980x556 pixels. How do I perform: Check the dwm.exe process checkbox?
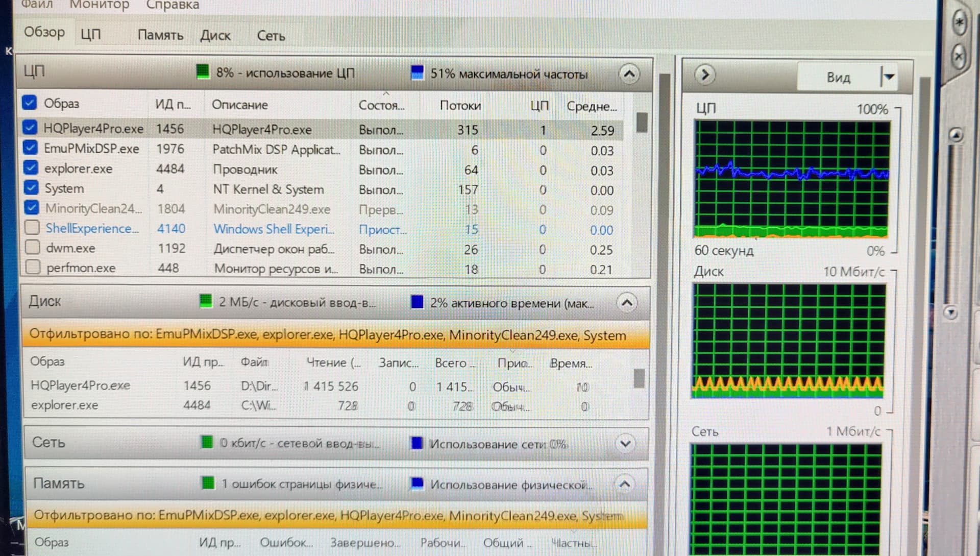coord(33,248)
